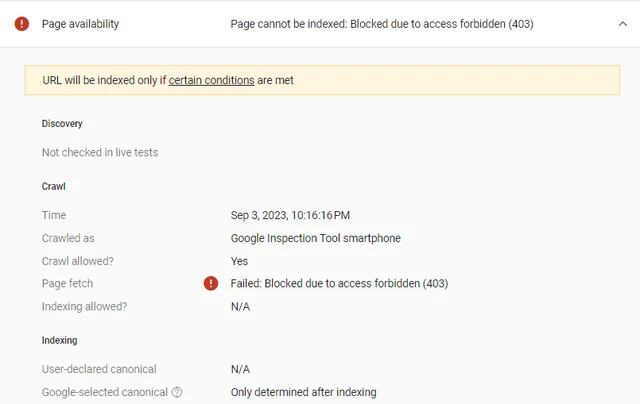Image resolution: width=640 pixels, height=404 pixels.
Task: Open the 'certain conditions' link
Action: coord(211,80)
